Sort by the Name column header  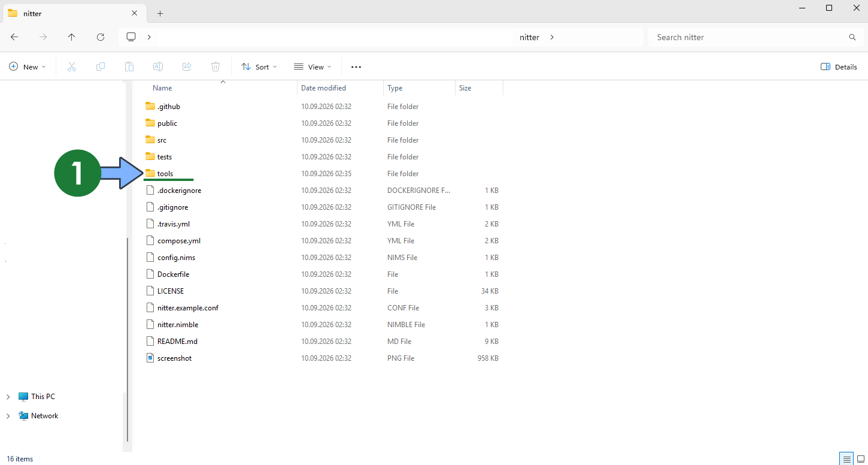162,88
